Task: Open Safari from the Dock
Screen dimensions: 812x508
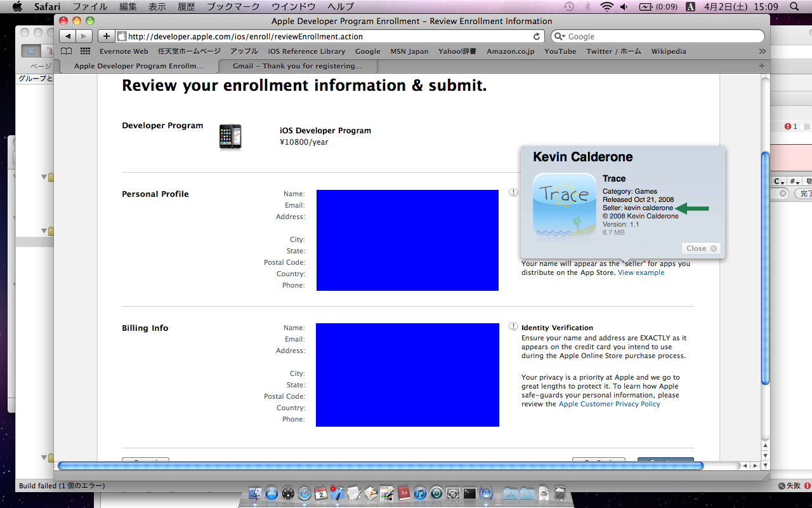Action: 305,493
